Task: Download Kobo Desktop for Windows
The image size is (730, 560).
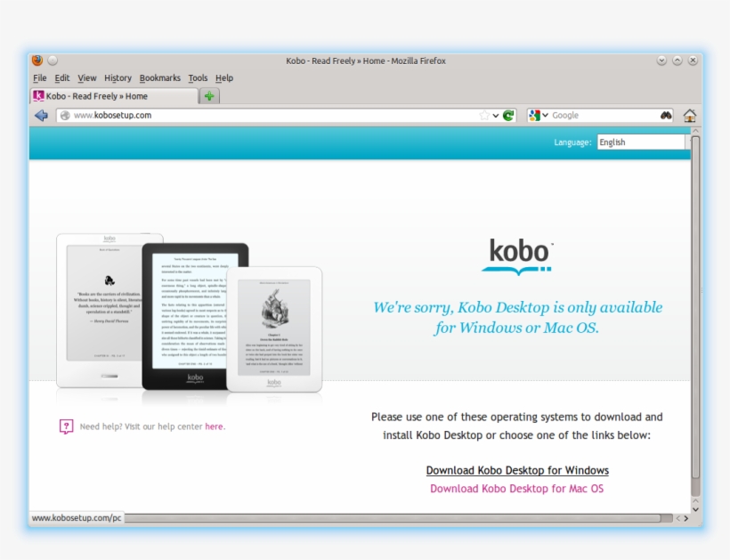Action: click(517, 470)
